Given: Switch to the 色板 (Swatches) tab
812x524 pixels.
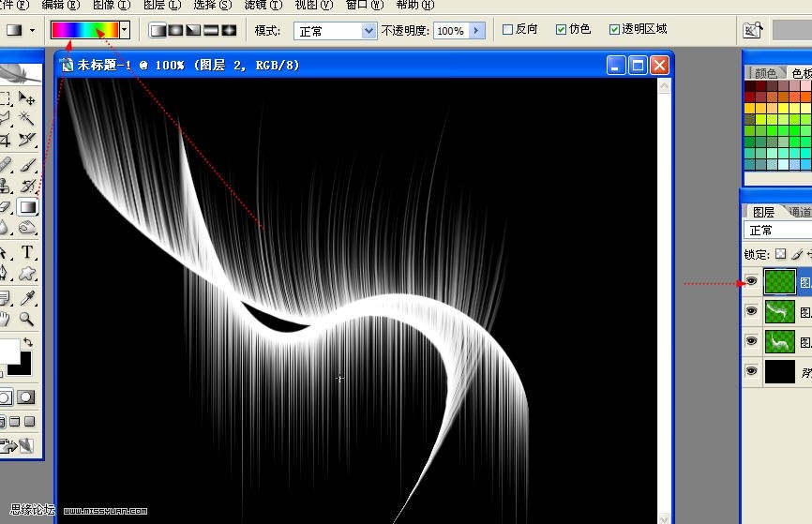Looking at the screenshot, I should pyautogui.click(x=801, y=73).
